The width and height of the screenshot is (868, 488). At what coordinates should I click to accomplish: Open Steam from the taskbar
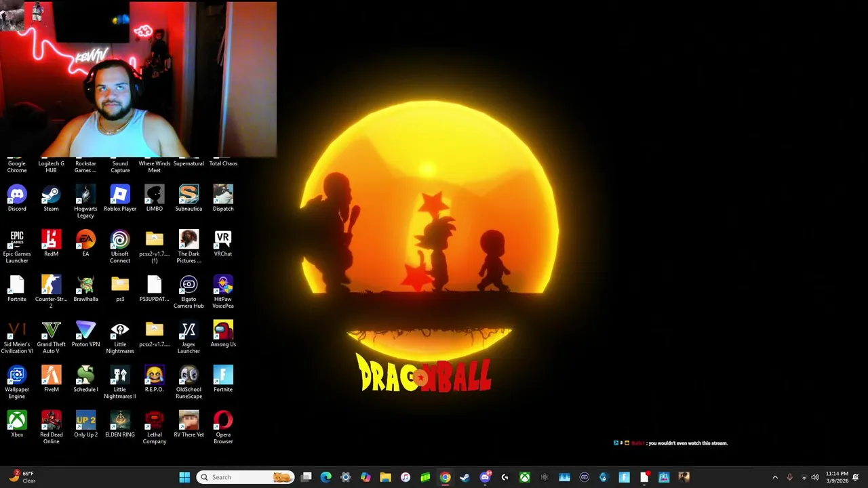pyautogui.click(x=465, y=477)
